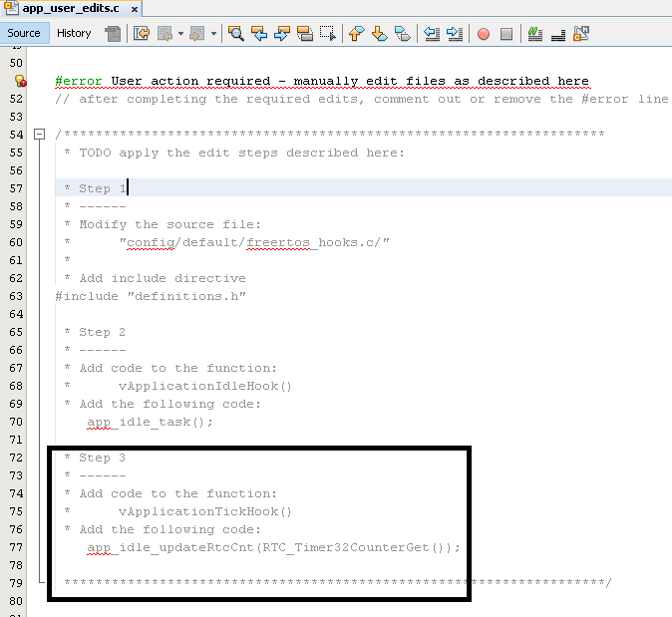
Task: Jump to the last edit location
Action: (141, 34)
